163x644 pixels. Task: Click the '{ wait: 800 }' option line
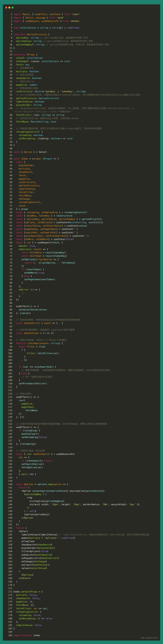click(27, 474)
